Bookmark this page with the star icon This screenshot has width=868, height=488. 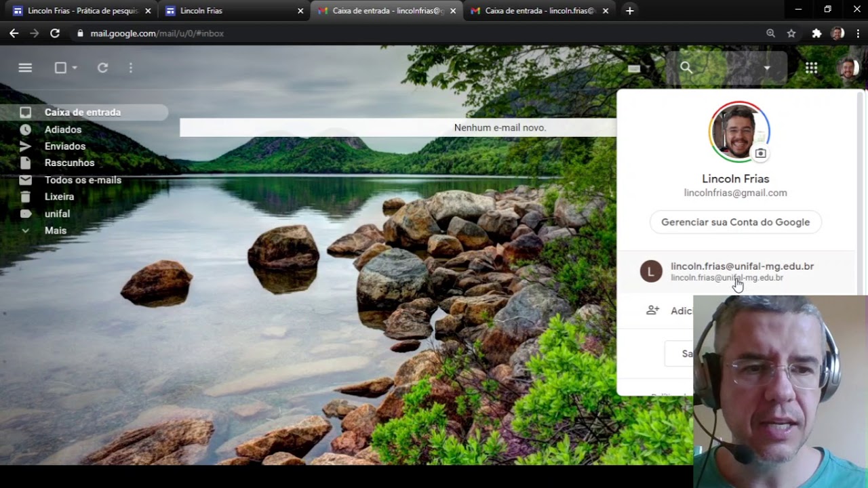click(x=791, y=33)
